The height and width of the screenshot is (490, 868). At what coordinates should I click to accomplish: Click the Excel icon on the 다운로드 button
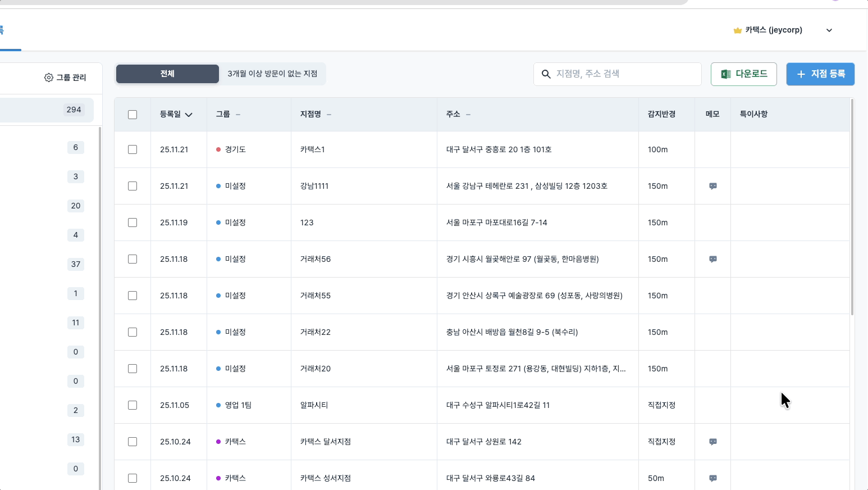pos(725,74)
